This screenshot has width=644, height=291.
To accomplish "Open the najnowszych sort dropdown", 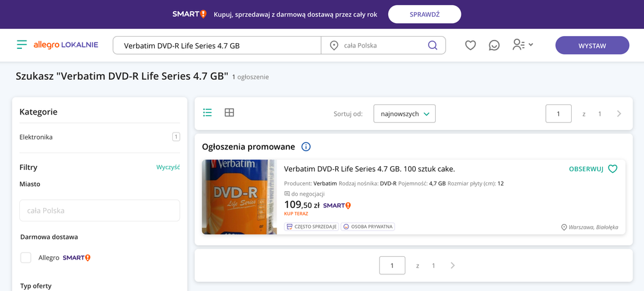I will pos(405,114).
